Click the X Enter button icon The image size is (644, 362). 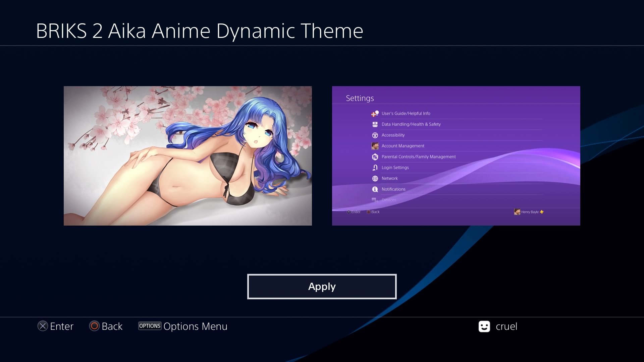pyautogui.click(x=43, y=326)
